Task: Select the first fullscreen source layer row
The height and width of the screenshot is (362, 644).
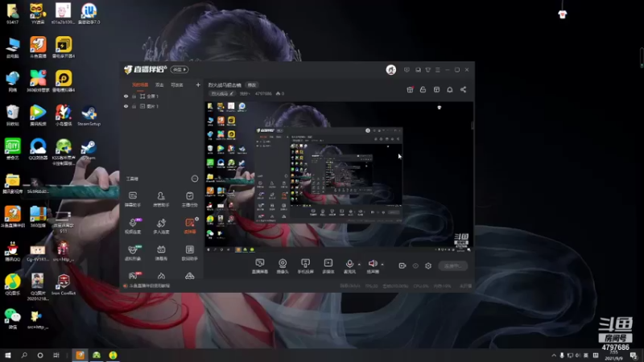Action: 162,97
